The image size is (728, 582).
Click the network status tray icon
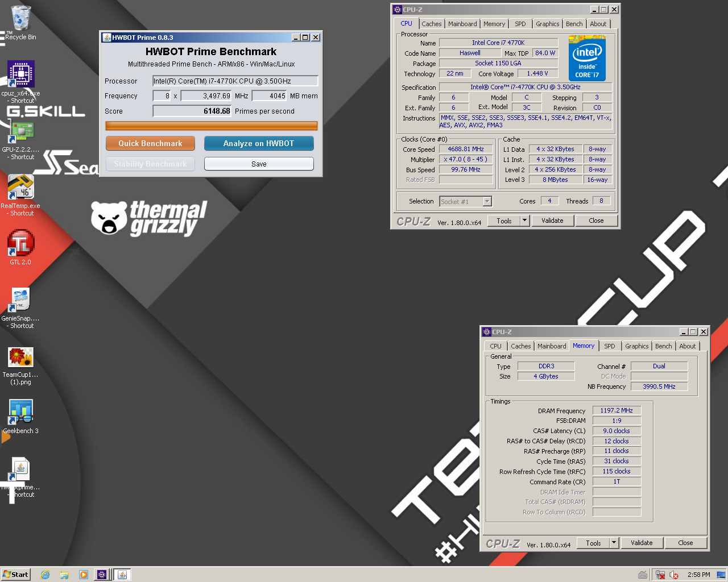[660, 575]
